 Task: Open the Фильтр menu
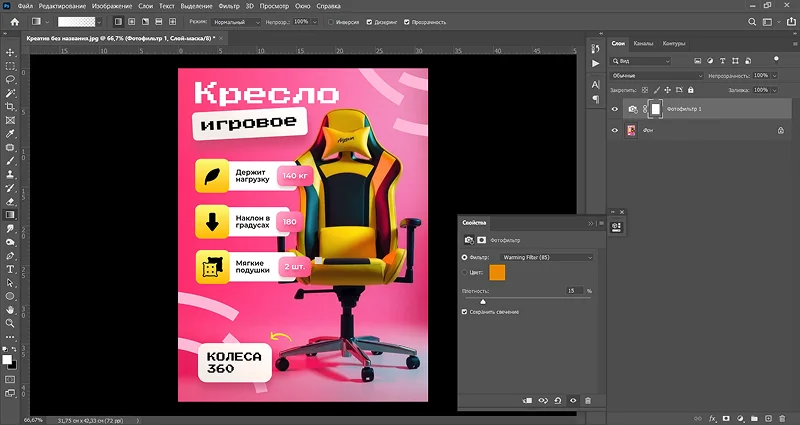[229, 6]
